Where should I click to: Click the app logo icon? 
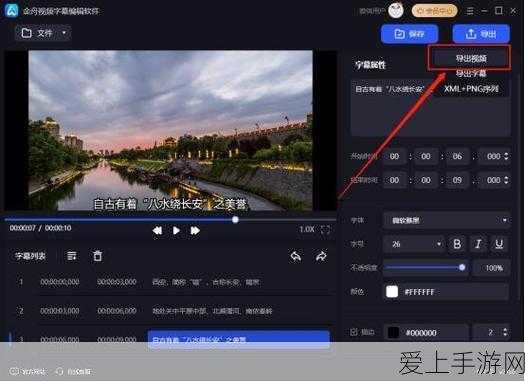[11, 10]
